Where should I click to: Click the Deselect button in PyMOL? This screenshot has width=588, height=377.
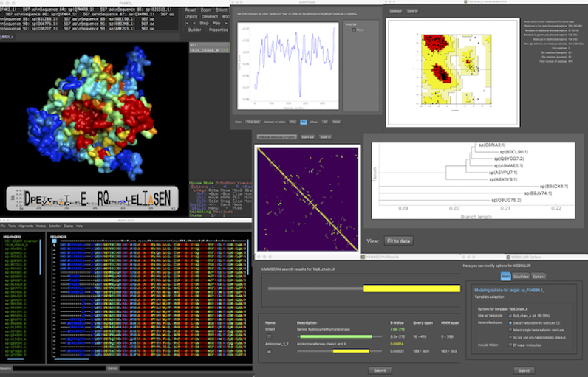tap(210, 16)
